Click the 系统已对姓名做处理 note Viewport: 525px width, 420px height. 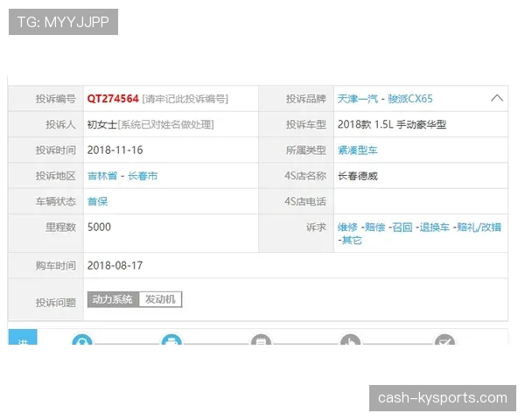pos(165,124)
